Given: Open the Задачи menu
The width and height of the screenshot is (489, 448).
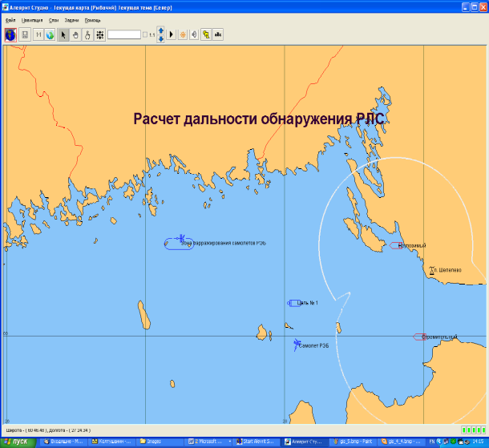Looking at the screenshot, I should [71, 20].
